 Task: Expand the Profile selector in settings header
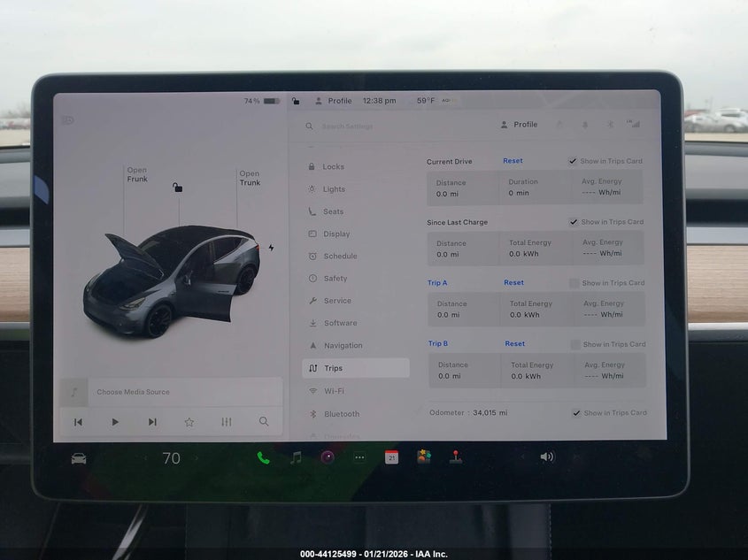[x=519, y=125]
